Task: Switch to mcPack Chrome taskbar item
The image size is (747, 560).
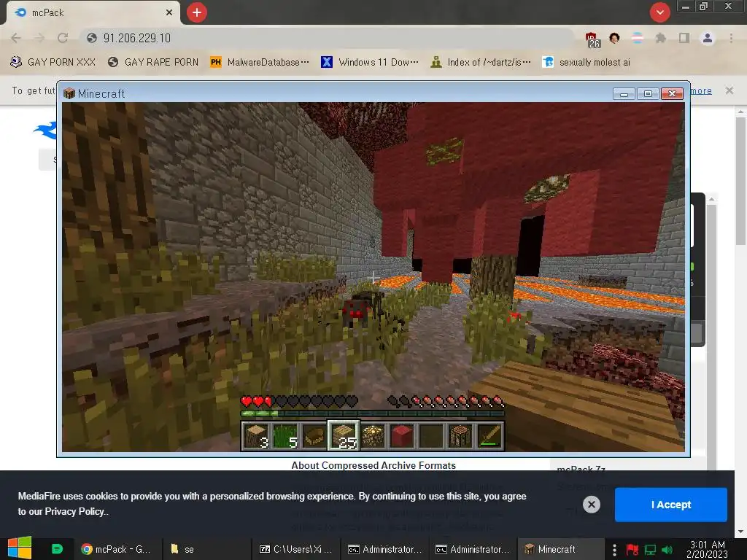Action: [116, 549]
